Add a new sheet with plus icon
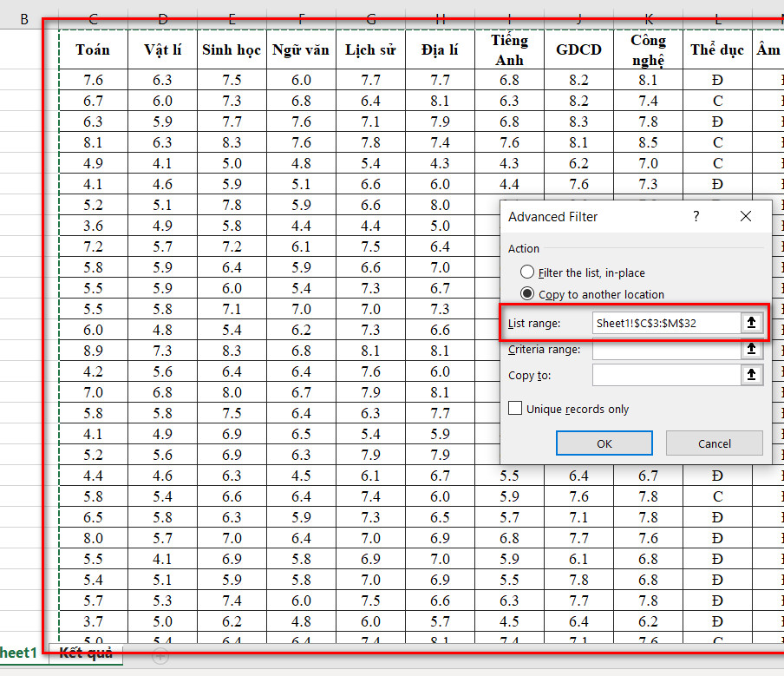 tap(160, 656)
